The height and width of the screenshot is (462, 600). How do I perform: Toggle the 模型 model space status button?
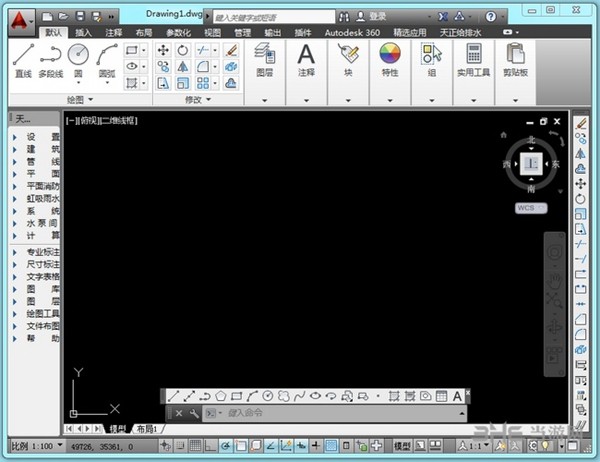click(x=403, y=445)
